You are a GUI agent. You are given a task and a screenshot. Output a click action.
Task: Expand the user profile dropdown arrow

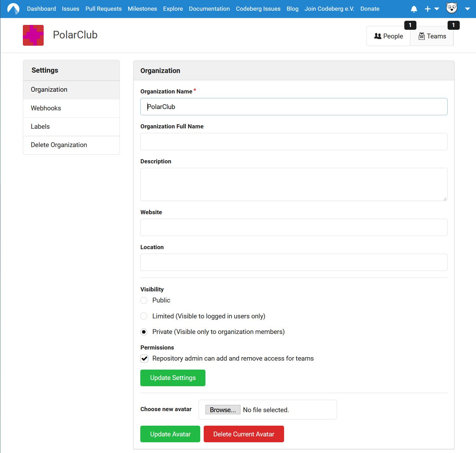point(467,9)
